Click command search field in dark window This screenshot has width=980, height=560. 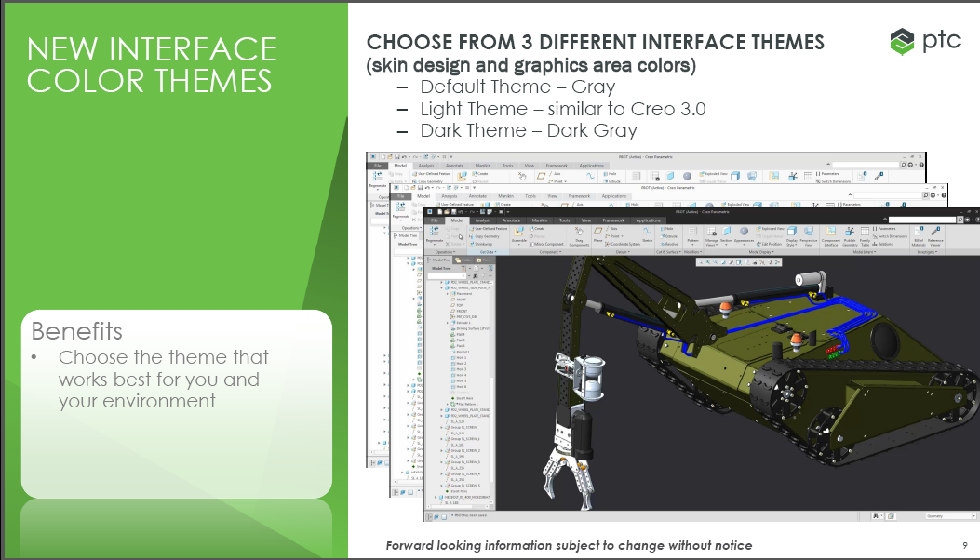(922, 220)
